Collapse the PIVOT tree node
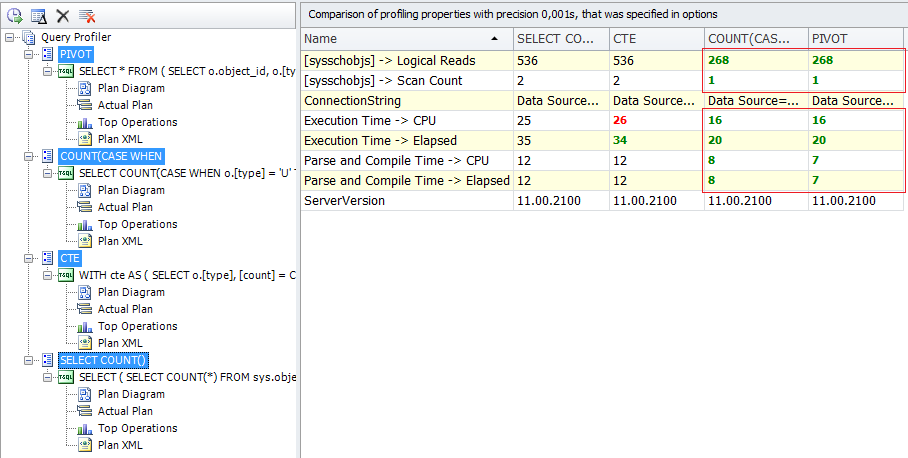The height and width of the screenshot is (458, 908). point(28,54)
